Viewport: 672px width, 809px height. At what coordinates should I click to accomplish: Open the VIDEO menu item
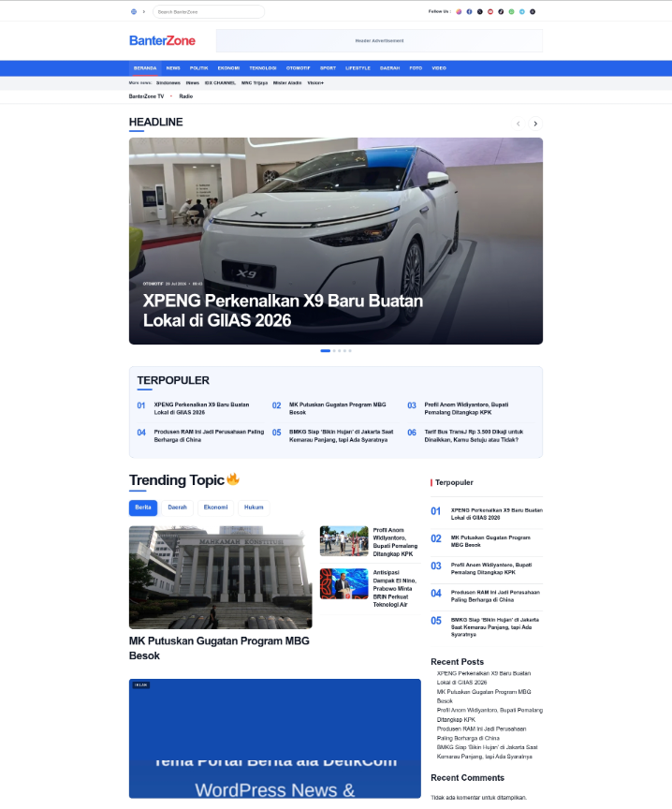tap(439, 68)
